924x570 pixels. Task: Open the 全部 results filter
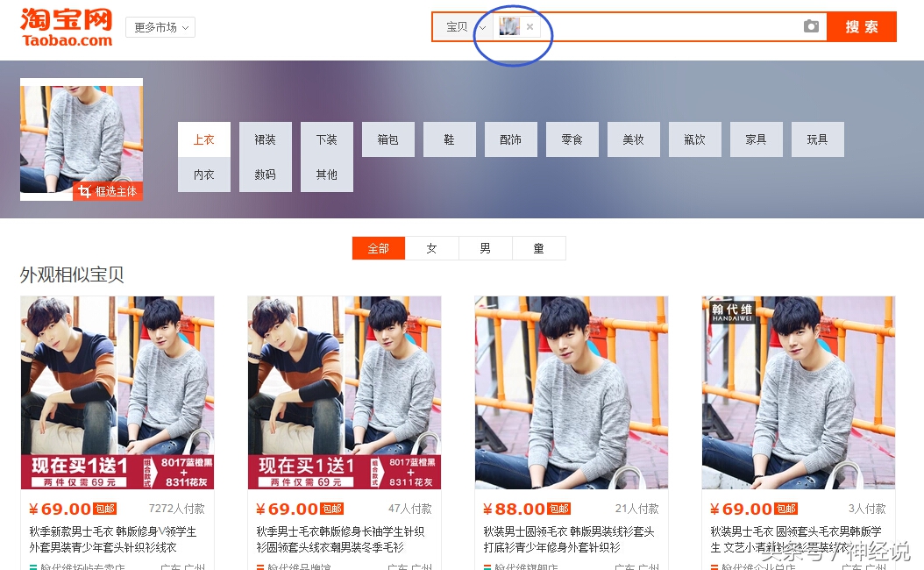point(378,248)
